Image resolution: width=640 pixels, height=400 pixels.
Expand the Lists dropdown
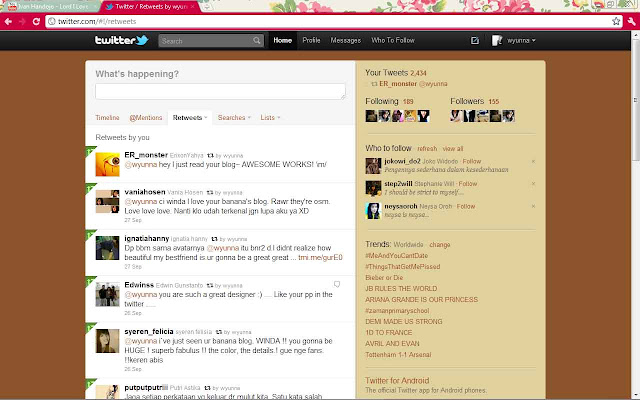(279, 118)
